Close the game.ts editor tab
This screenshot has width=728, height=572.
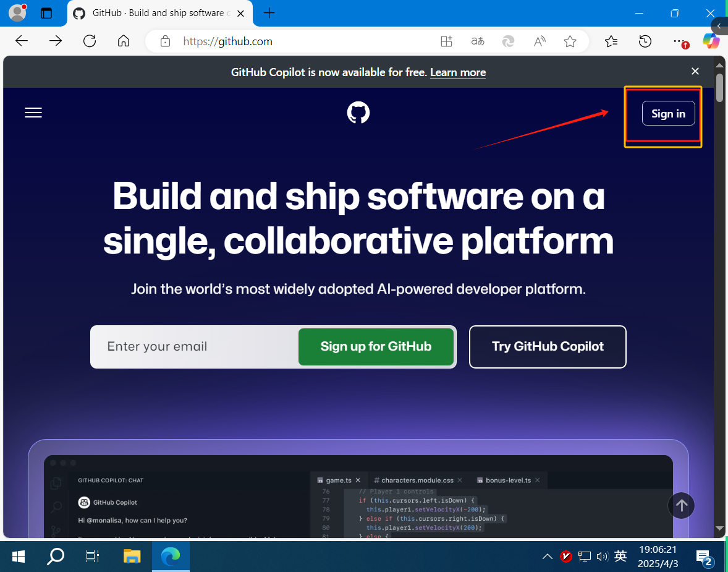(358, 480)
